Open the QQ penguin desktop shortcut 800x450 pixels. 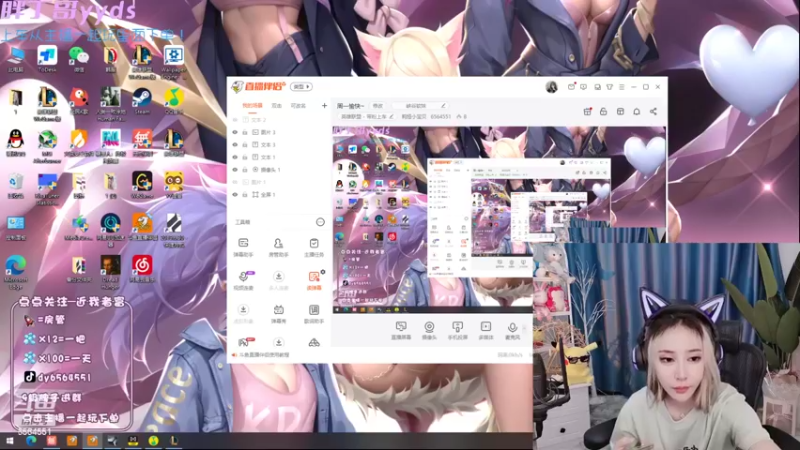[16, 143]
